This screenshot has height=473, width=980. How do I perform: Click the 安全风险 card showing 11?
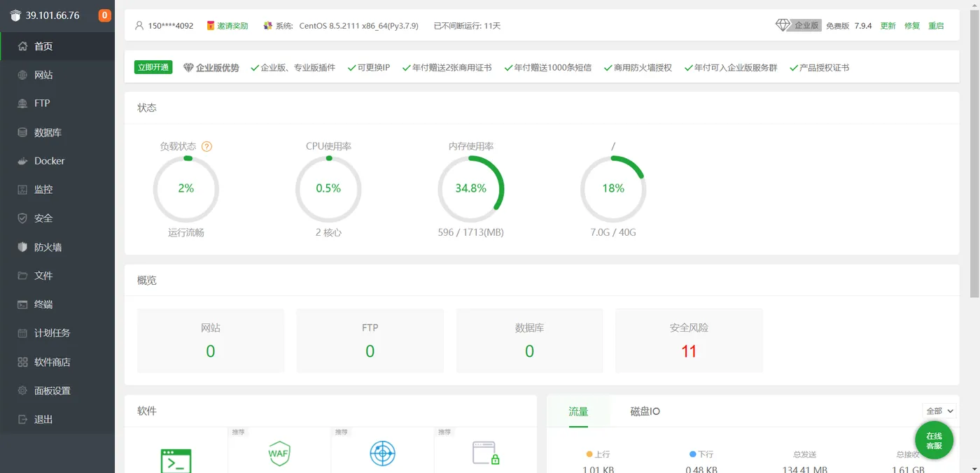click(689, 341)
